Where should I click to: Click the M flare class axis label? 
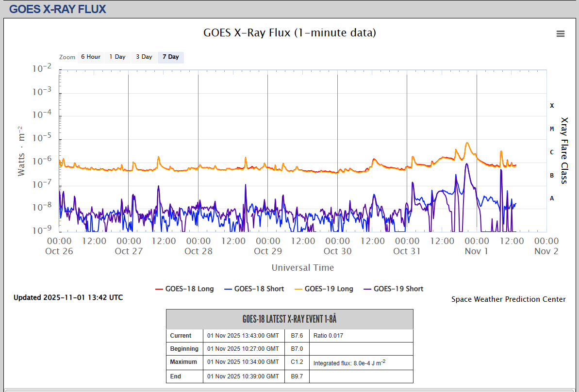point(552,129)
